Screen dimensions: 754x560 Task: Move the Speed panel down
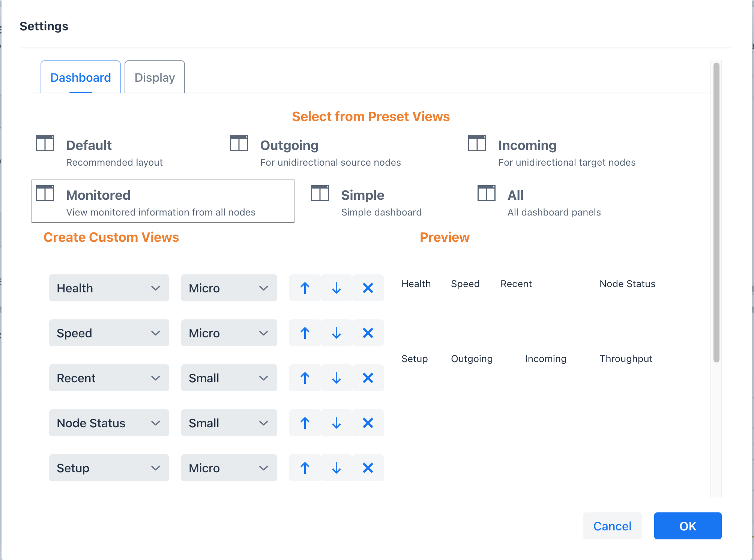[x=336, y=333]
